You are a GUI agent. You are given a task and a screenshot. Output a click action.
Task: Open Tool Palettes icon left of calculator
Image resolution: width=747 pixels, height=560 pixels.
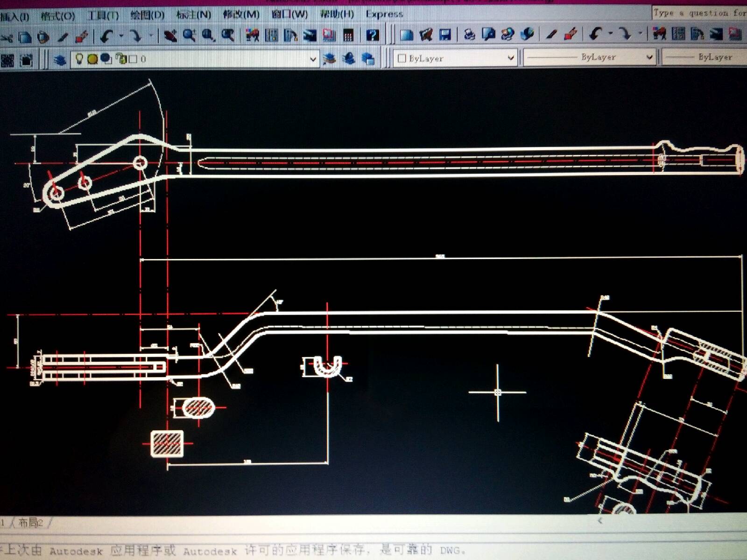291,35
